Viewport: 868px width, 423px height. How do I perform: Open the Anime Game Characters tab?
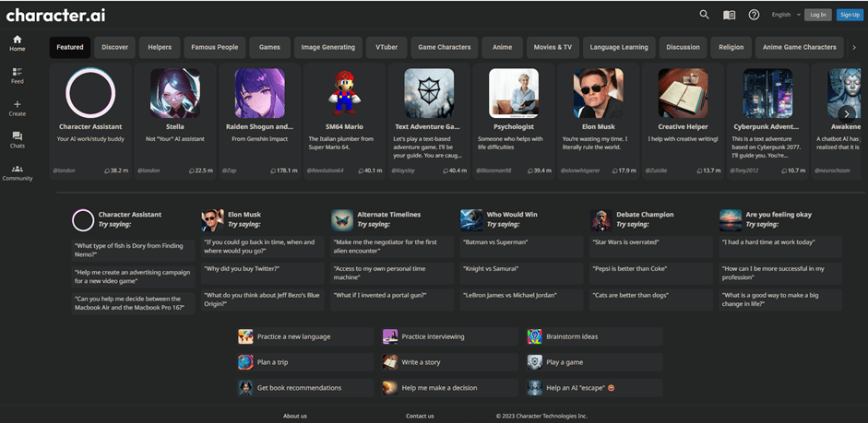pyautogui.click(x=800, y=48)
